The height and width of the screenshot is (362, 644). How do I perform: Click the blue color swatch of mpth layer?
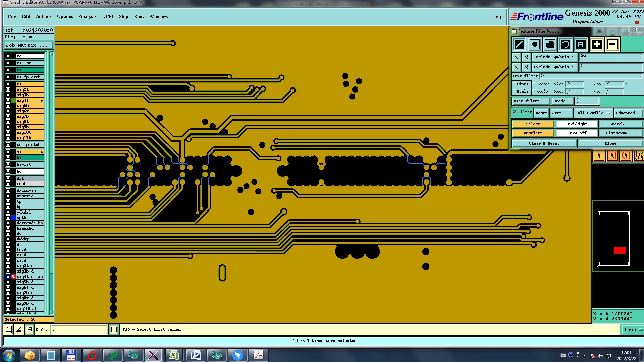tap(13, 218)
